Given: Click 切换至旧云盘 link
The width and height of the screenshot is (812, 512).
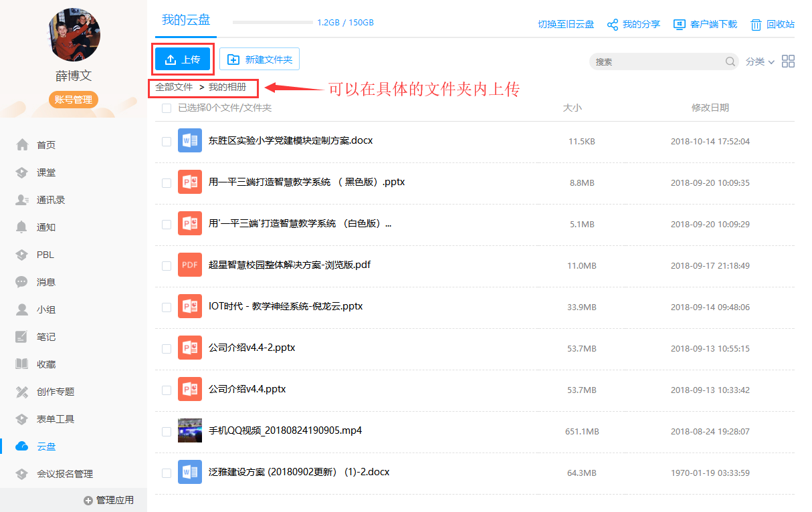Looking at the screenshot, I should tap(566, 25).
